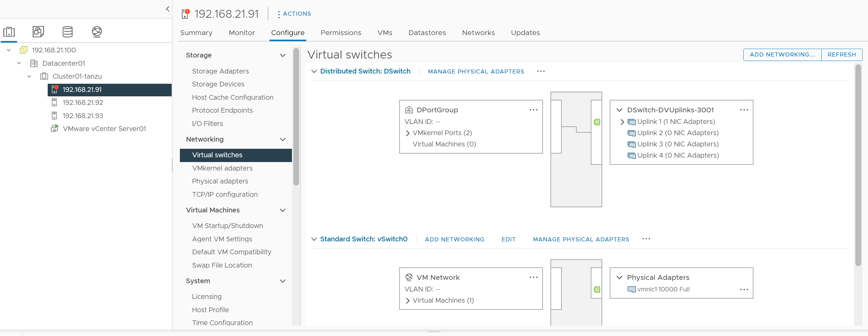Click the Cluster01-tanzu cluster icon
This screenshot has height=336, width=868.
pos(44,76)
